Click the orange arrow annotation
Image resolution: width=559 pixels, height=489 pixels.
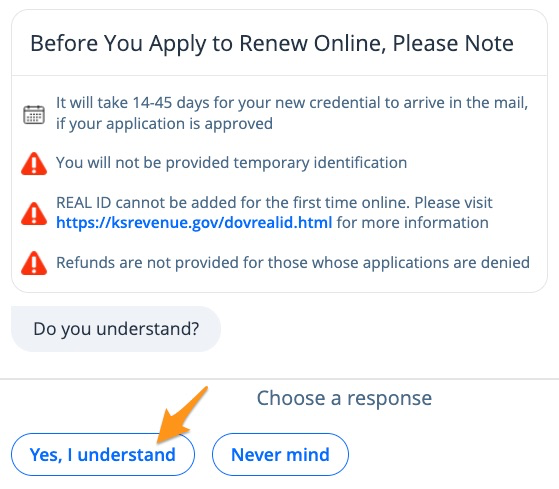point(181,415)
